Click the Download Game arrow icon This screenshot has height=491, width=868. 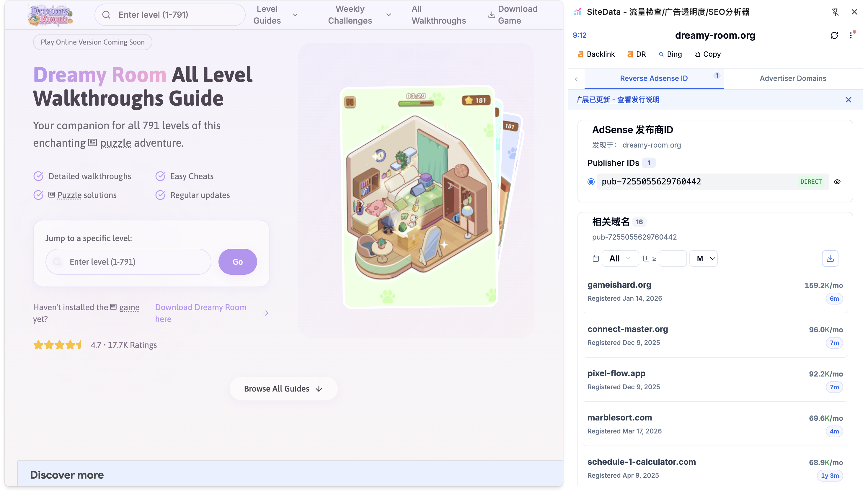492,15
